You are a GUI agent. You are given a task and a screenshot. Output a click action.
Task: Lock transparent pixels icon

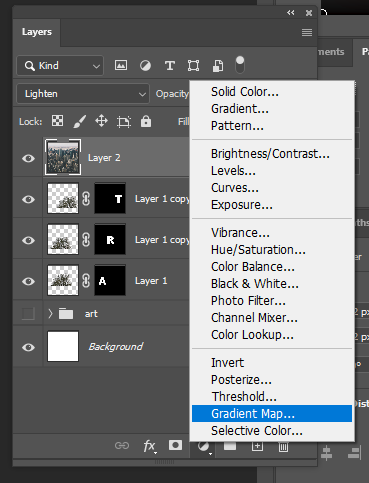[x=57, y=121]
